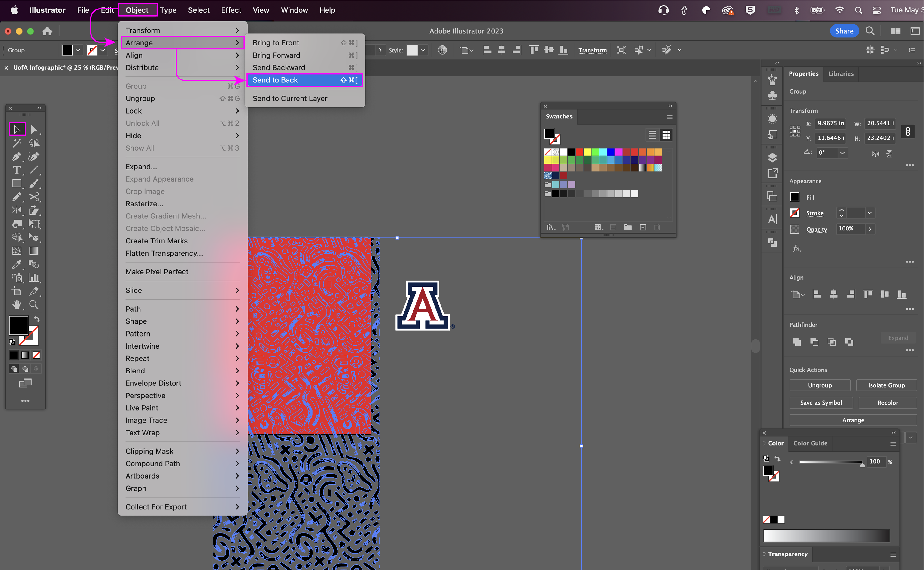Select the Scissors tool

[x=34, y=197]
